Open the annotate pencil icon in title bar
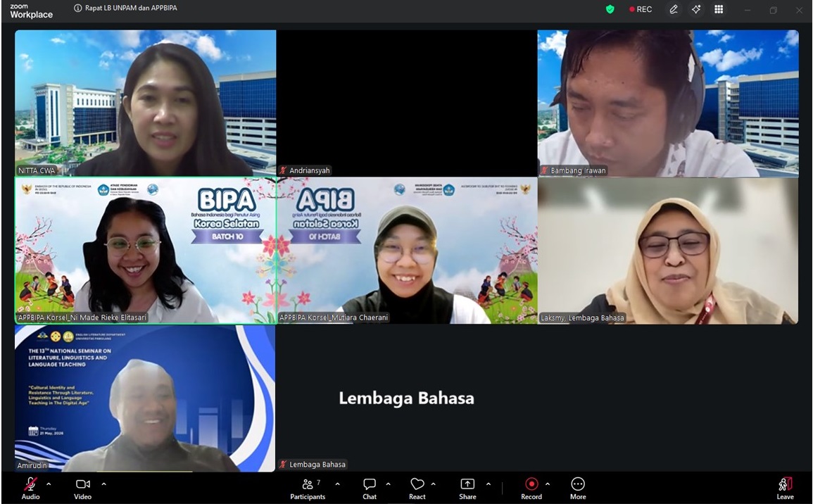The height and width of the screenshot is (504, 813). [x=674, y=9]
